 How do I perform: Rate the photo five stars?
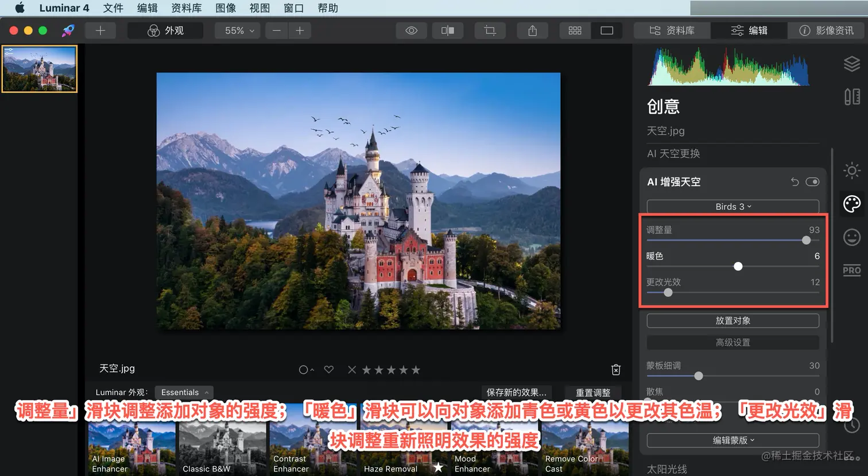pos(416,370)
